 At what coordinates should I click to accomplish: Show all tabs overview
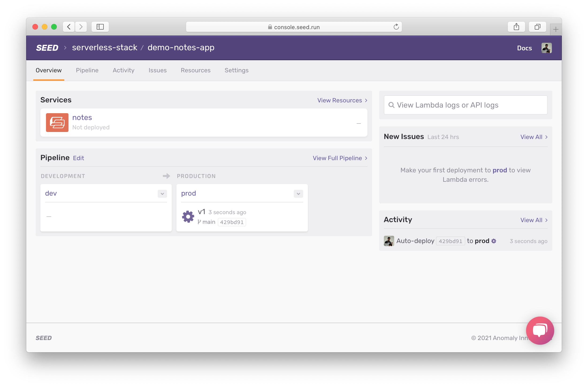pyautogui.click(x=537, y=27)
